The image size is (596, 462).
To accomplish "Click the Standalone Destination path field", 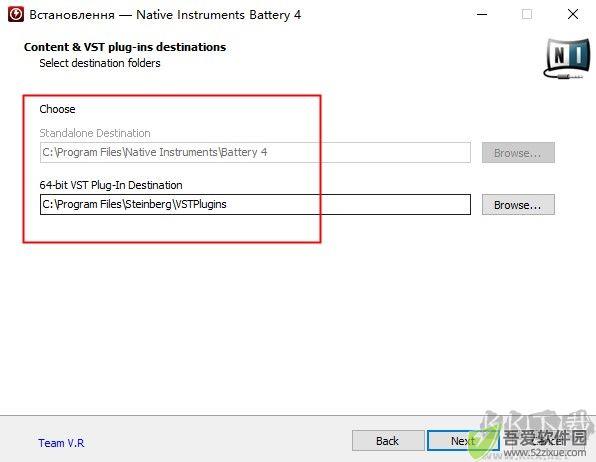I will (255, 152).
